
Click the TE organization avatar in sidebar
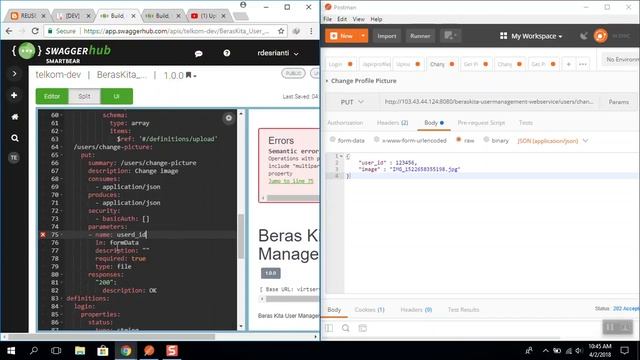tap(14, 158)
